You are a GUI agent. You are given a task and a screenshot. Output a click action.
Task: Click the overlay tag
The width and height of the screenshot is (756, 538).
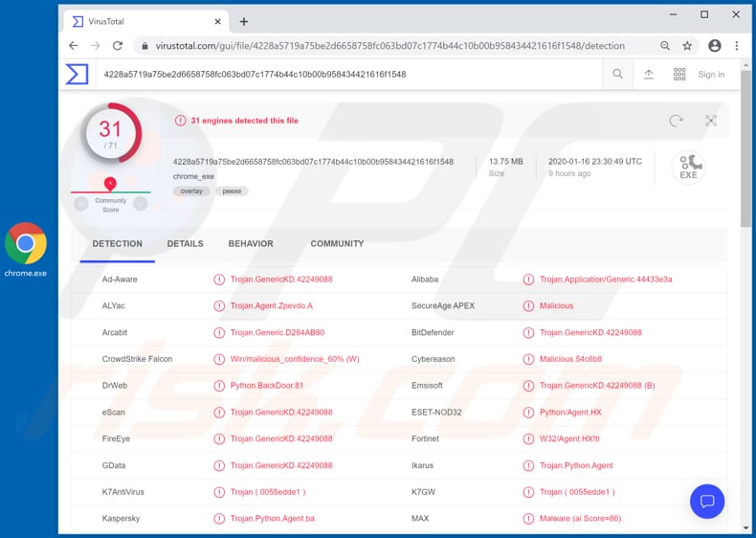pos(191,191)
